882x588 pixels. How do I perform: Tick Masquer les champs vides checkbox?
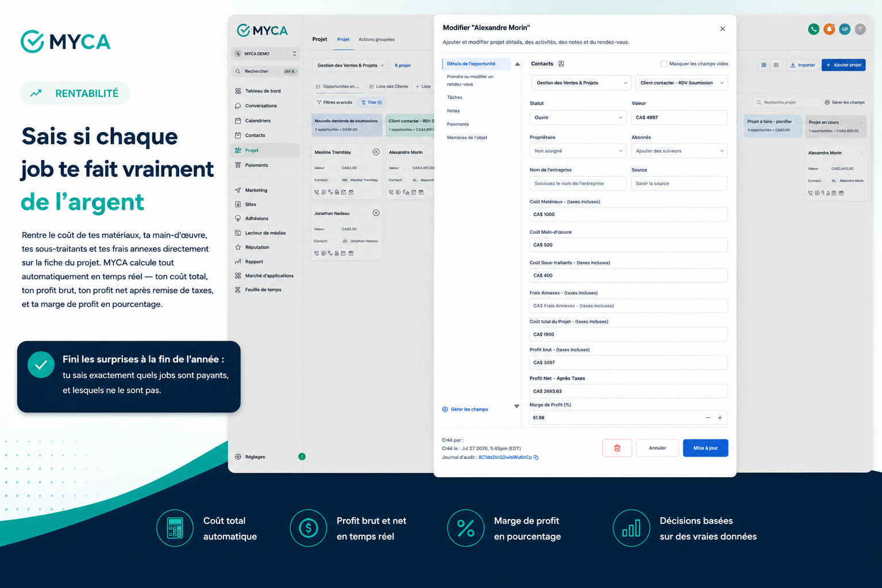click(x=664, y=64)
